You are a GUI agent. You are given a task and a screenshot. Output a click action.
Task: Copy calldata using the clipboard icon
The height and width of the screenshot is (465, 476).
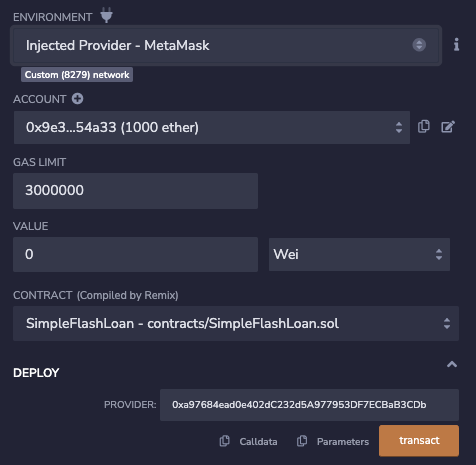coord(225,441)
